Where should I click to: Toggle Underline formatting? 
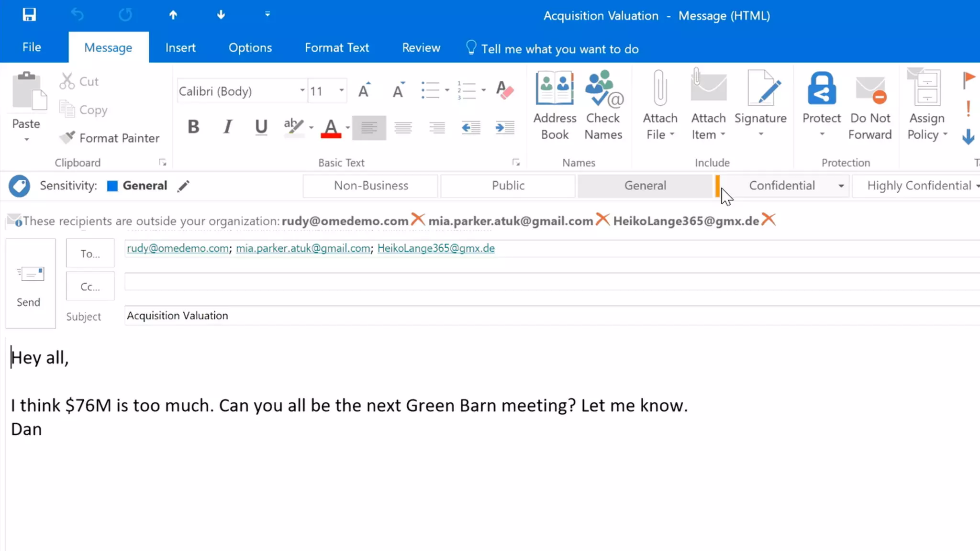coord(261,127)
